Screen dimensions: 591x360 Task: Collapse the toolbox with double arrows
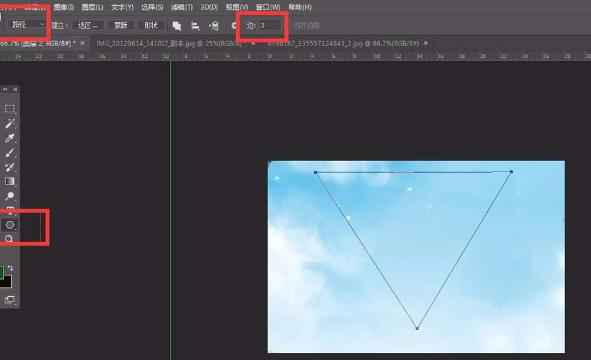click(5, 90)
